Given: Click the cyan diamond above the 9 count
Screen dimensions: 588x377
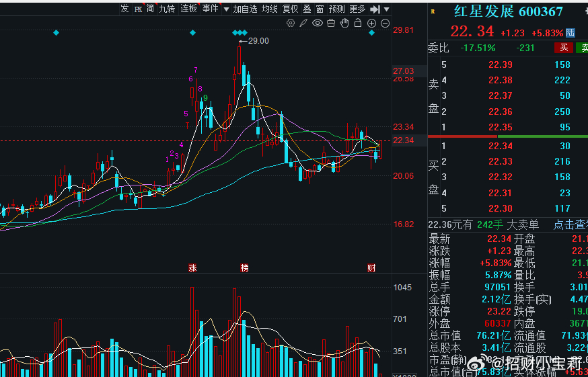Looking at the screenshot, I should (193, 33).
